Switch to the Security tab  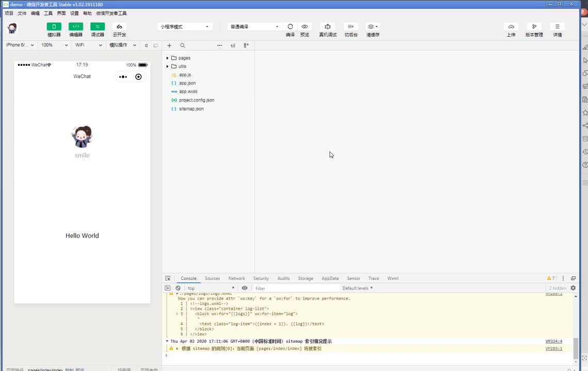click(261, 278)
